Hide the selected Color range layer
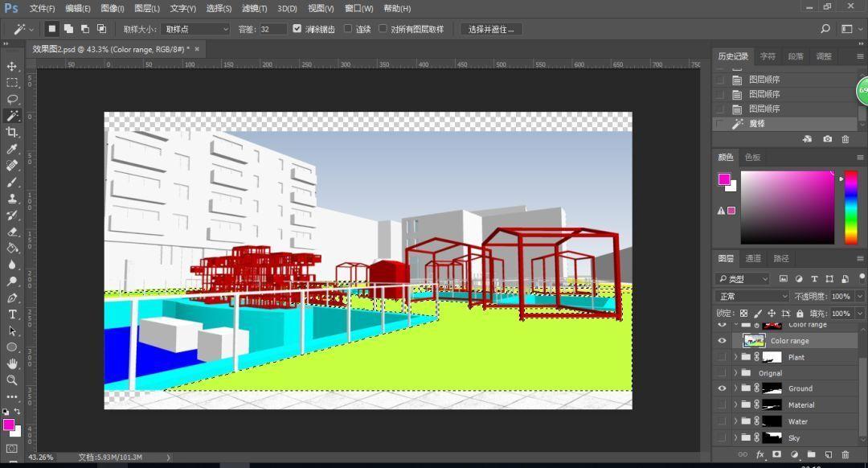This screenshot has height=468, width=868. pos(722,341)
